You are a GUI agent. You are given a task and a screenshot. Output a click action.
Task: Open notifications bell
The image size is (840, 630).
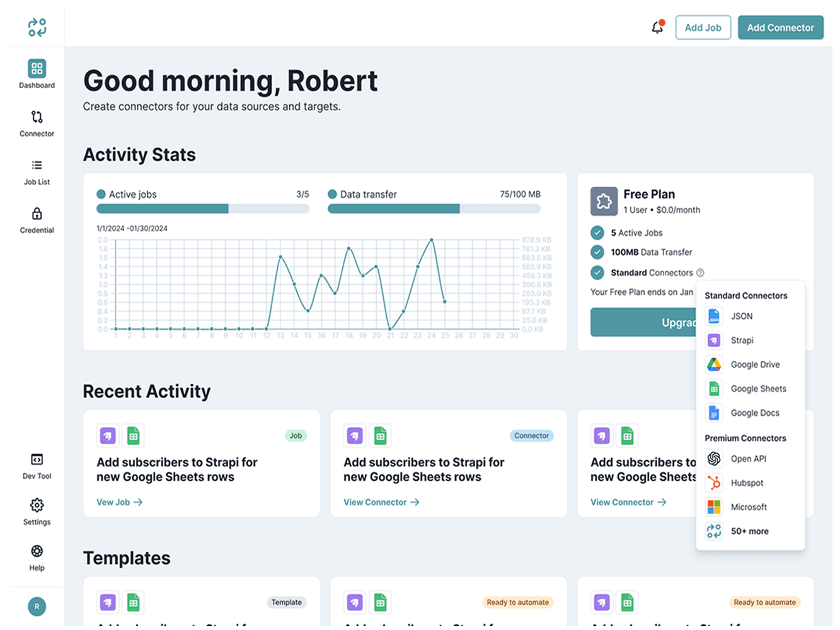click(657, 27)
